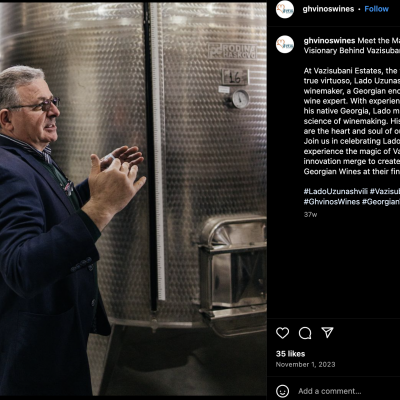Open the #GhvinosWines hashtag
This screenshot has width=400, height=400.
[332, 202]
